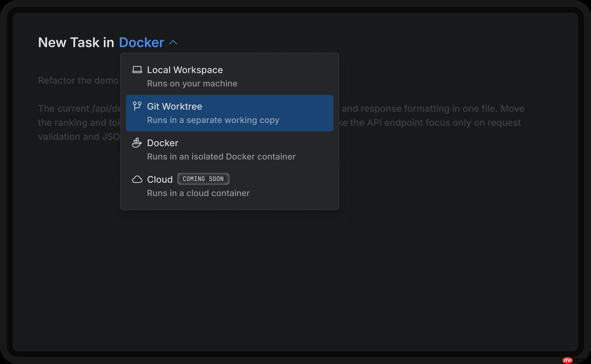
Task: Click the red php logo watermark
Action: tap(567, 360)
